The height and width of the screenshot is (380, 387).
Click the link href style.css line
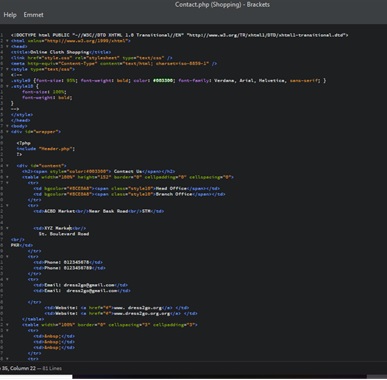(92, 58)
